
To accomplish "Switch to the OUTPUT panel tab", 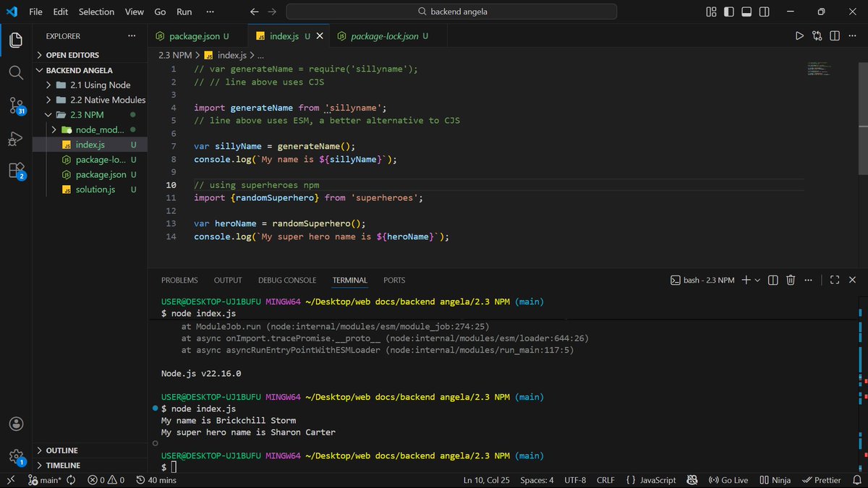I will pyautogui.click(x=228, y=280).
